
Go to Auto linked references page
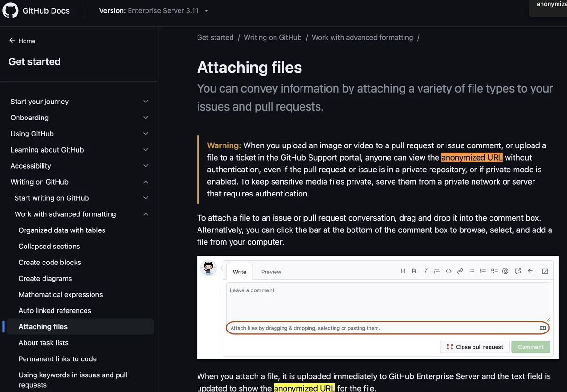pos(55,310)
